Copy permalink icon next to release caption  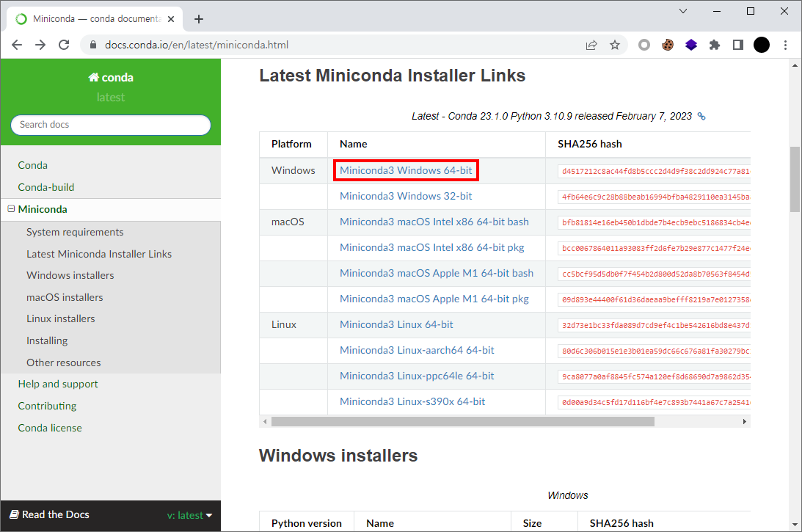click(x=701, y=117)
